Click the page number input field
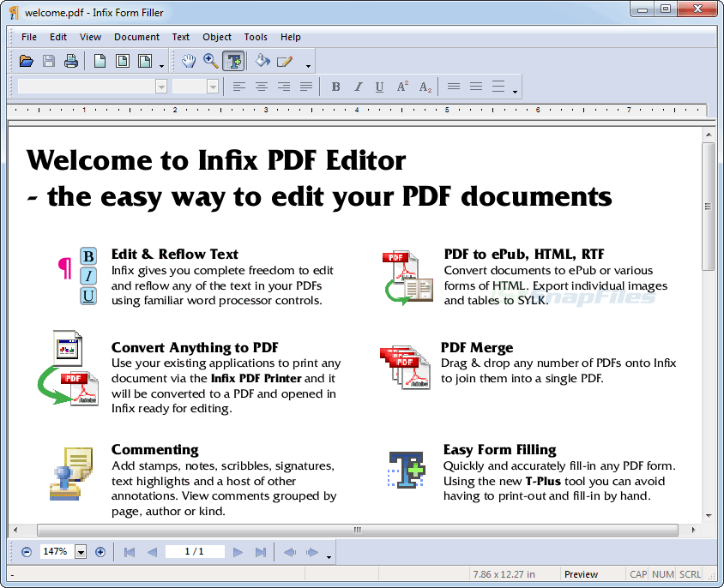The image size is (724, 588). 194,551
